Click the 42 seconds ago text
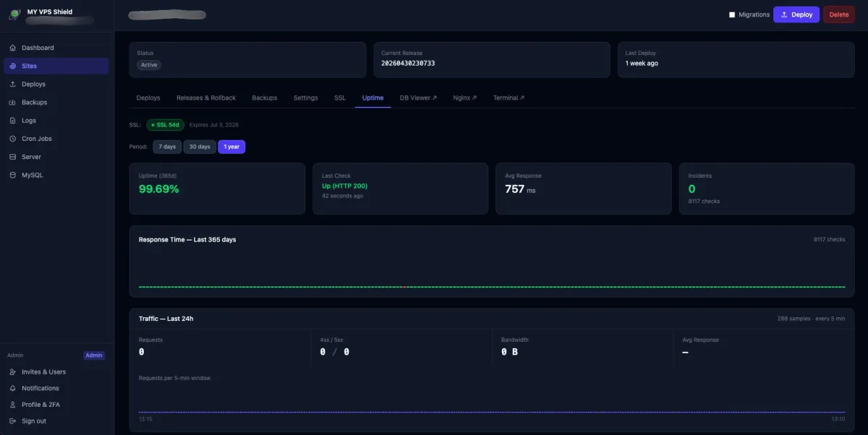Screen dimensions: 868x435 343,196
